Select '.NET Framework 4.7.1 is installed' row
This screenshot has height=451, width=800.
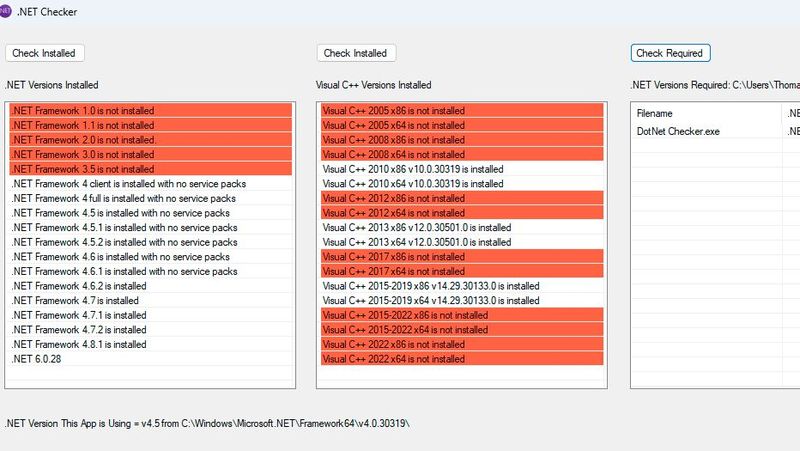pos(151,315)
